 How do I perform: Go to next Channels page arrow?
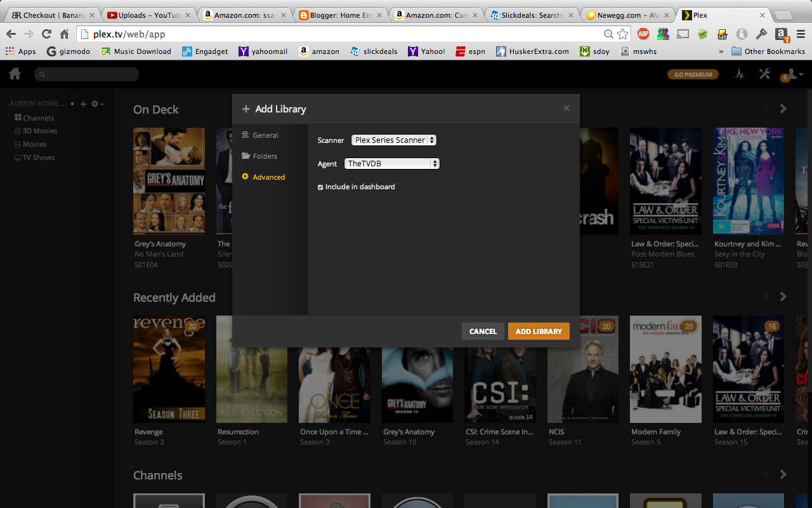click(x=783, y=474)
